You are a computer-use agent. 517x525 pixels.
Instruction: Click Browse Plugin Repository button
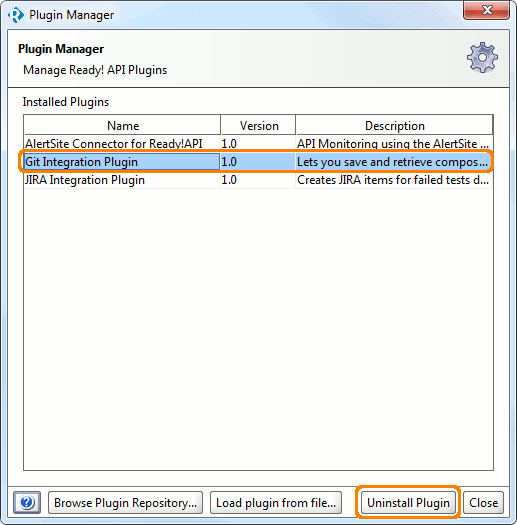tap(126, 503)
